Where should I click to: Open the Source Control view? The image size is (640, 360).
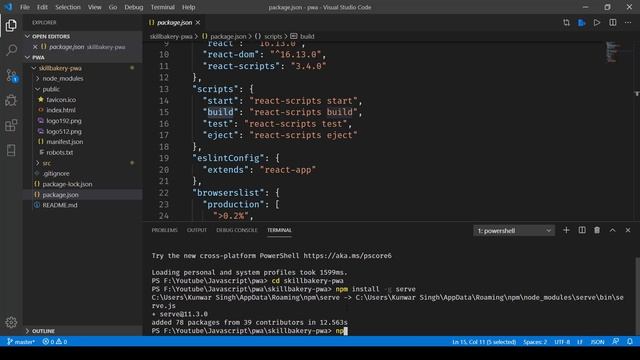pyautogui.click(x=11, y=76)
